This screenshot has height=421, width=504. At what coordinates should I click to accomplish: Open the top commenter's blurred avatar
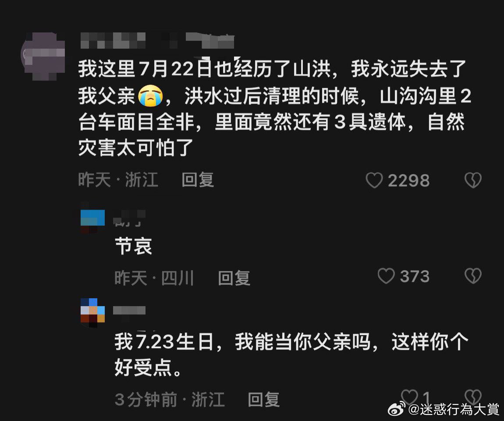[x=43, y=56]
